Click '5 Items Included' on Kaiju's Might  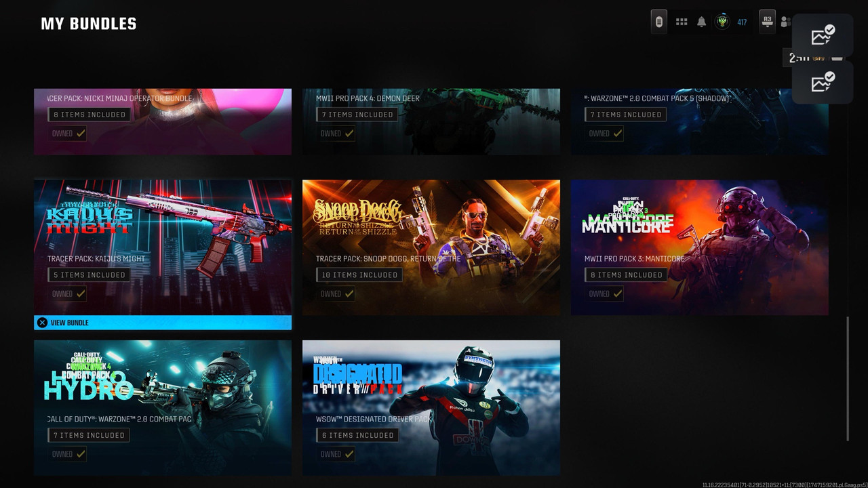[x=90, y=274]
